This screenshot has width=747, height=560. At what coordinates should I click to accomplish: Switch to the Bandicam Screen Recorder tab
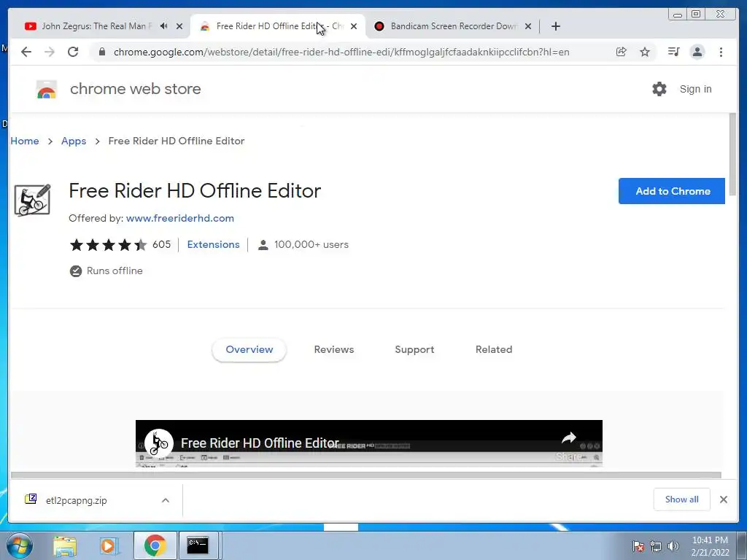452,26
